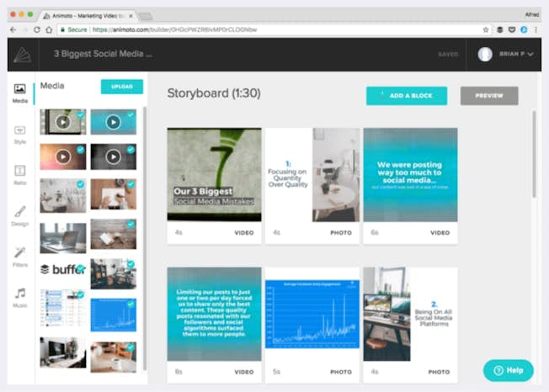Open the Ratio panel in sidebar

[19, 173]
